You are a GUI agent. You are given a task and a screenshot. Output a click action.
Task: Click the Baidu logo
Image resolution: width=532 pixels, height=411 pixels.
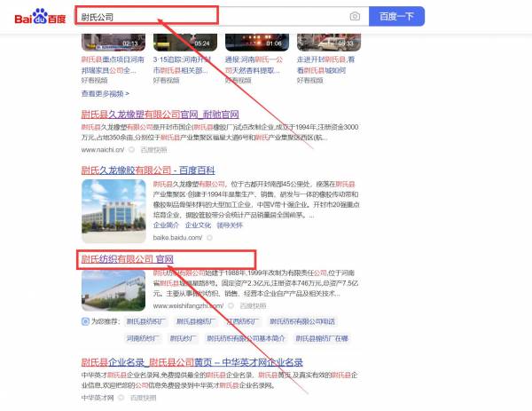(38, 17)
